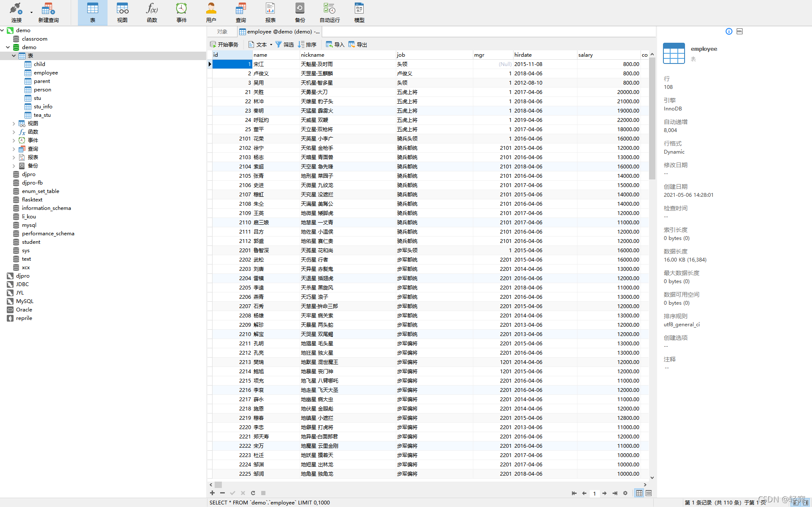Go to first page of records
Image resolution: width=812 pixels, height=507 pixels.
(x=574, y=493)
